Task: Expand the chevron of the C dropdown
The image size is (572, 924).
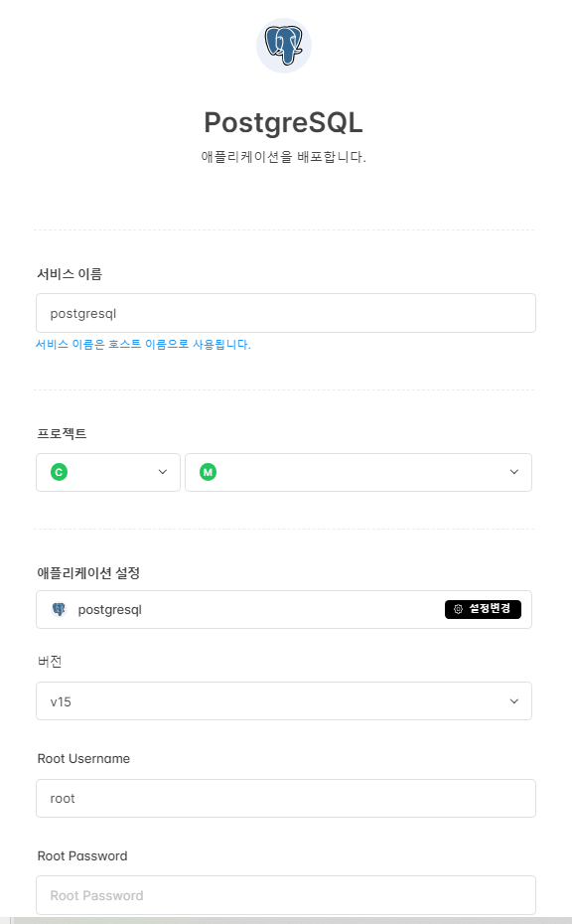Action: 163,472
